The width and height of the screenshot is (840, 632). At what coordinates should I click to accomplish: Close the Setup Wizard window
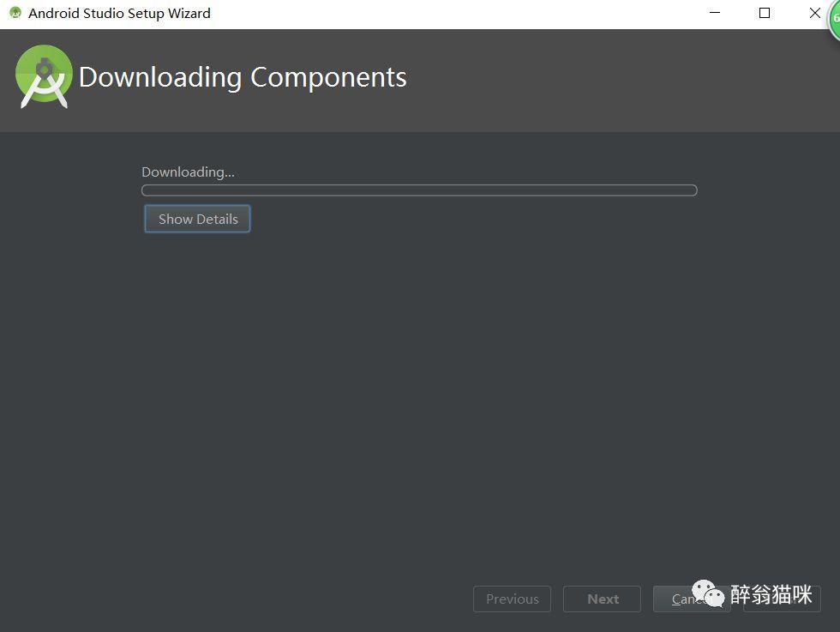[x=814, y=13]
